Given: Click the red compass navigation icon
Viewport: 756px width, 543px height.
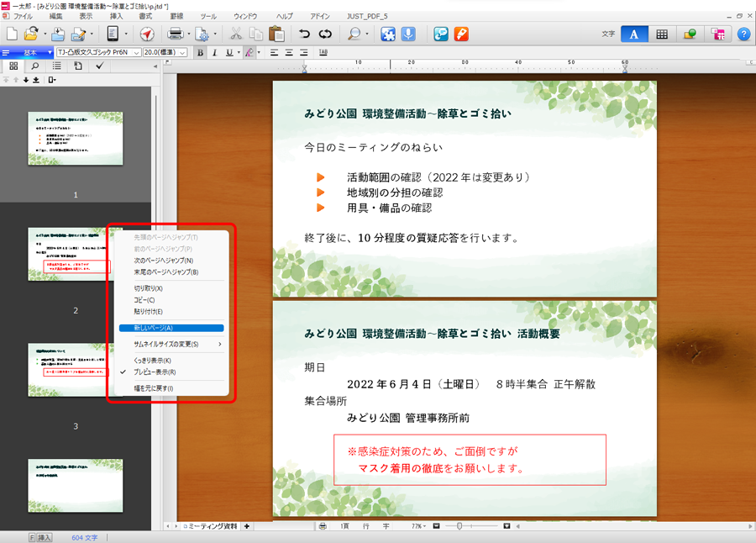Looking at the screenshot, I should click(x=147, y=34).
